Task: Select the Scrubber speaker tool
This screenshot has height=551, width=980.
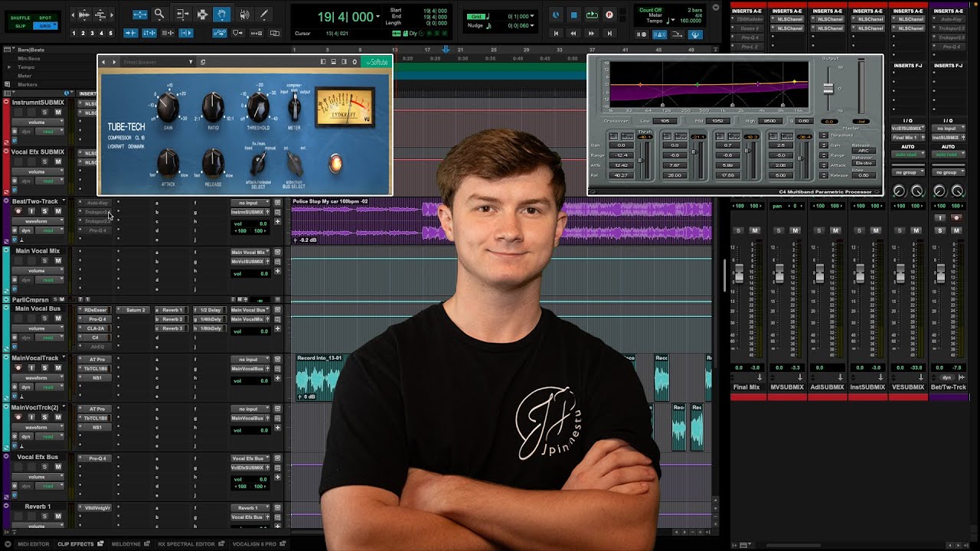Action: (244, 15)
